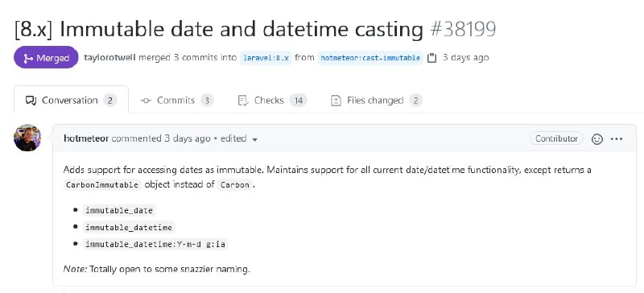The width and height of the screenshot is (644, 293).
Task: Click the immutable_date code item
Action: (119, 210)
